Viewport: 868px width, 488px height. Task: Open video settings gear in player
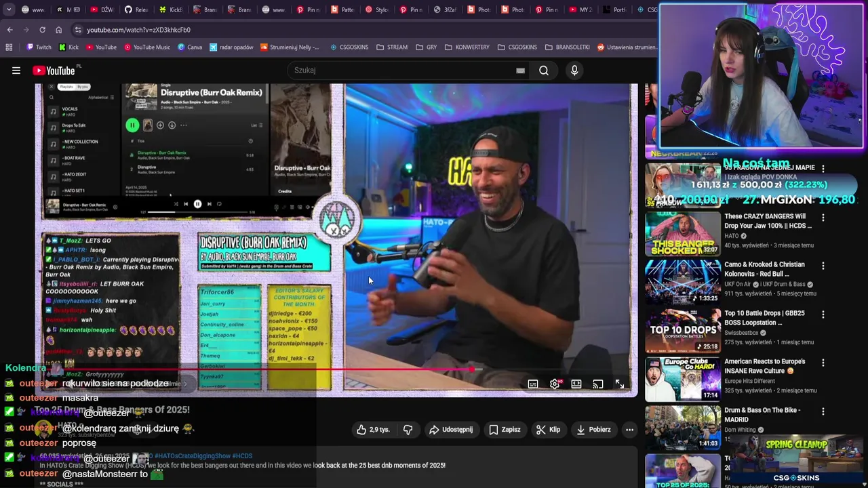tap(555, 384)
